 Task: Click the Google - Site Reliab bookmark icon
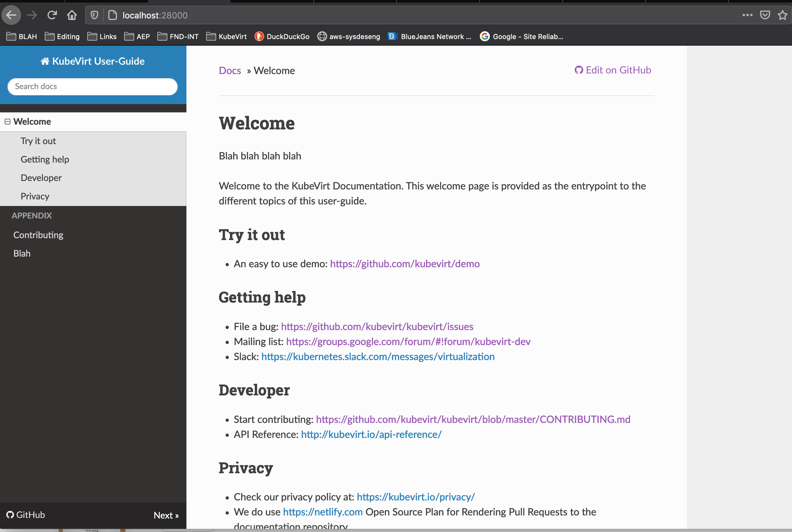485,36
